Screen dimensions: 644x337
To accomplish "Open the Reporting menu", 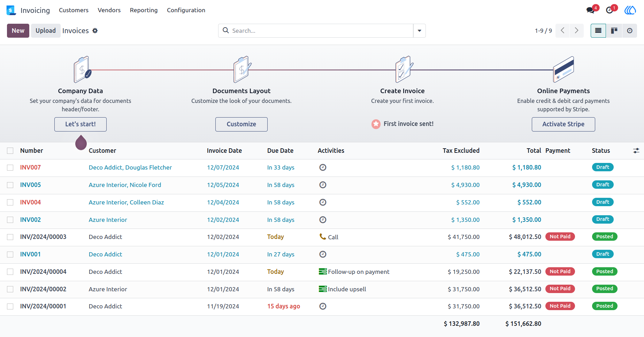I will pos(144,10).
